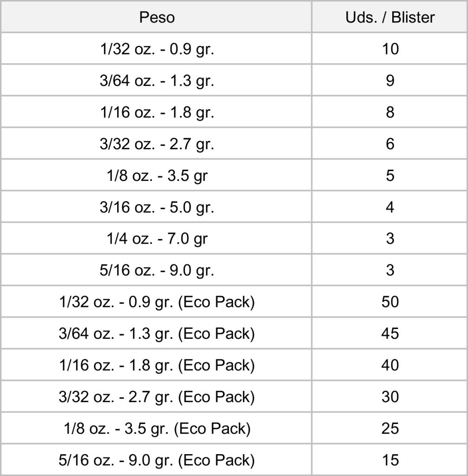The width and height of the screenshot is (468, 476).
Task: Click the 1/8 oz. - 3.5 gr non-Eco cell
Action: click(x=157, y=176)
